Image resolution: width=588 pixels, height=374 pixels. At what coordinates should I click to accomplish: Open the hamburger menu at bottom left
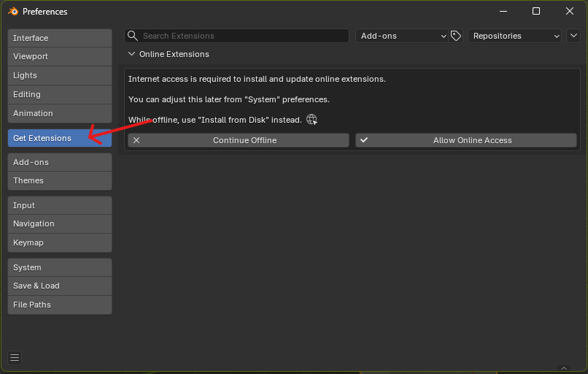click(15, 357)
